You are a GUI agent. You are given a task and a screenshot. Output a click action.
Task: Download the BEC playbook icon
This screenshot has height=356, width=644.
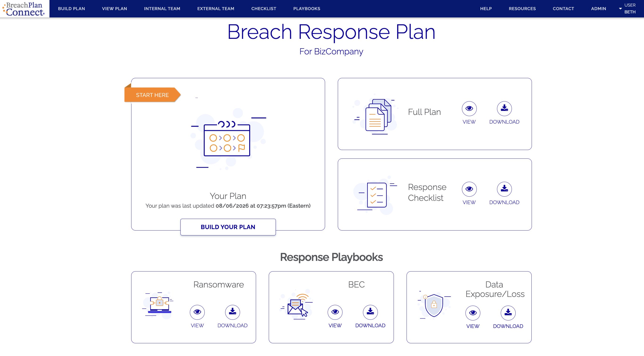pyautogui.click(x=370, y=312)
